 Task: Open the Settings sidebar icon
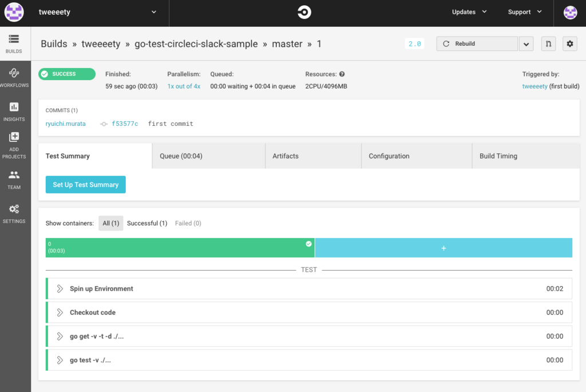pyautogui.click(x=14, y=214)
